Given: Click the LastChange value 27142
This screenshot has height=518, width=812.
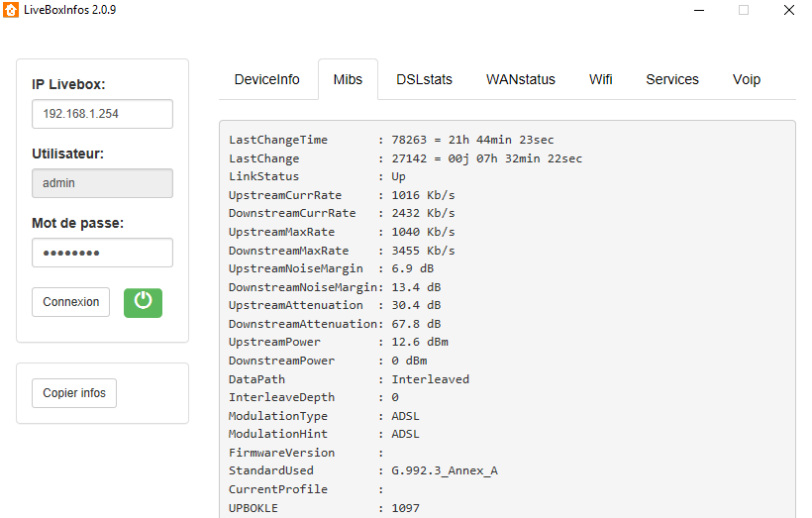Looking at the screenshot, I should coord(409,158).
